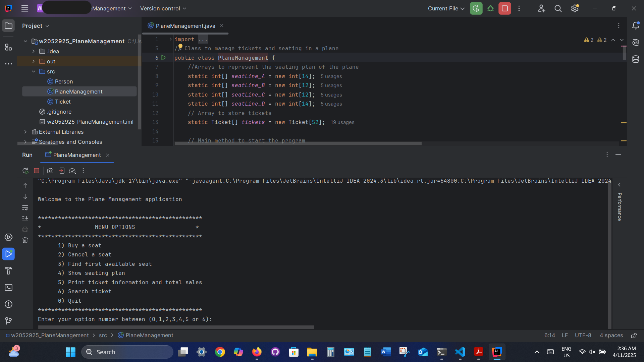Open the .gitignore file
Viewport: 644px width, 362px height.
(x=59, y=112)
